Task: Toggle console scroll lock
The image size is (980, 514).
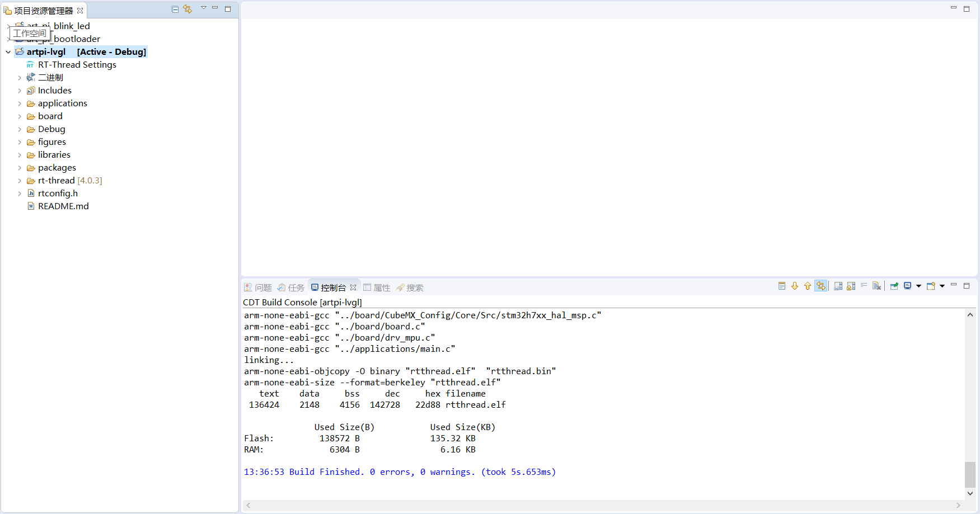Action: [851, 286]
